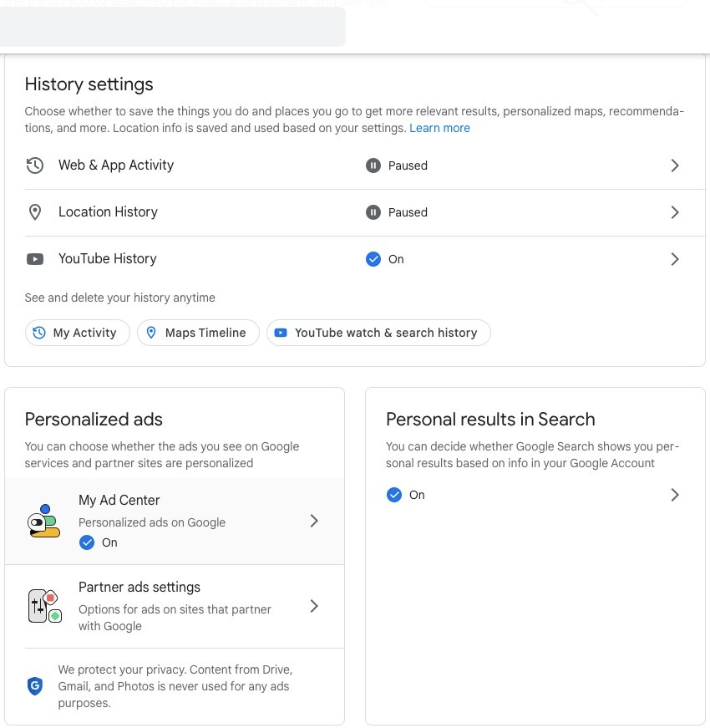The image size is (710, 728).
Task: Open Personal results in Search chevron
Action: pyautogui.click(x=675, y=495)
